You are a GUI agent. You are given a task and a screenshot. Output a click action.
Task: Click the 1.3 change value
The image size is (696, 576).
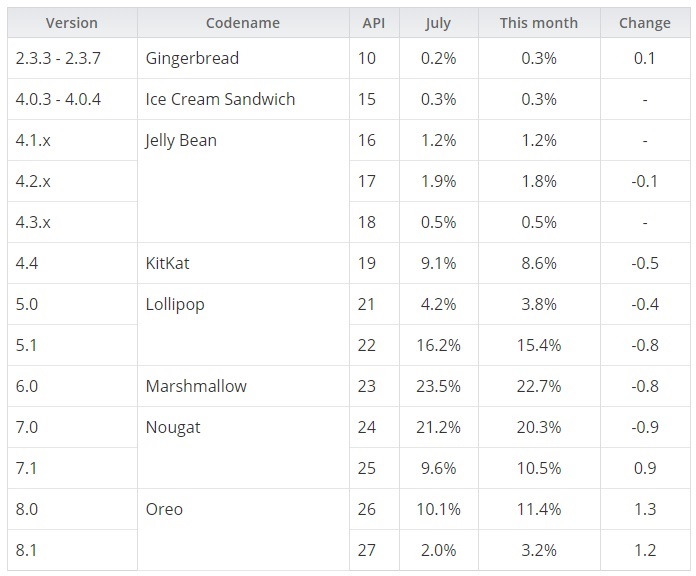coord(645,509)
